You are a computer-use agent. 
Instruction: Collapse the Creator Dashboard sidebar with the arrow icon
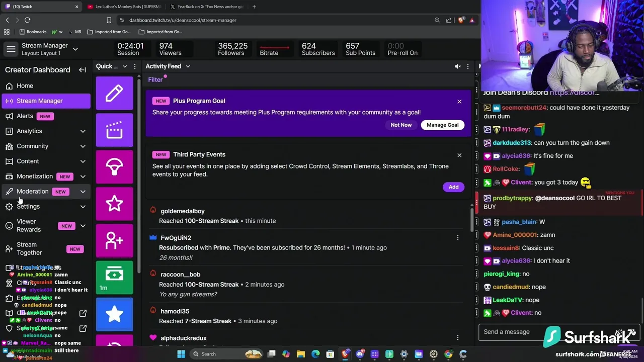coord(82,70)
